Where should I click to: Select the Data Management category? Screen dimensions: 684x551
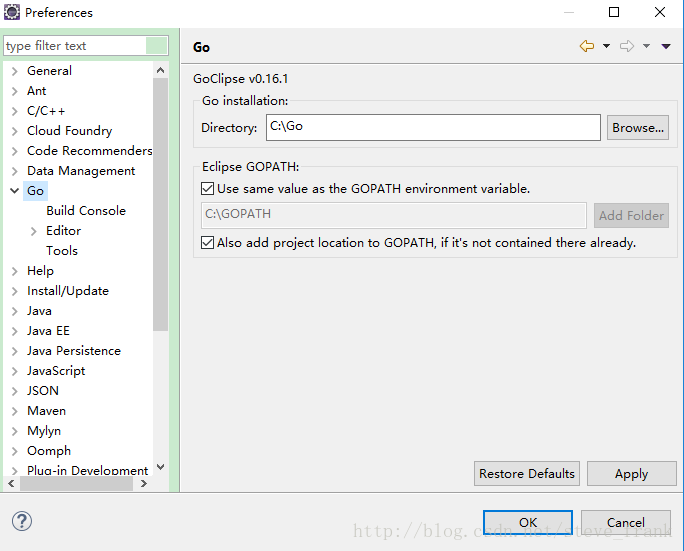point(81,171)
